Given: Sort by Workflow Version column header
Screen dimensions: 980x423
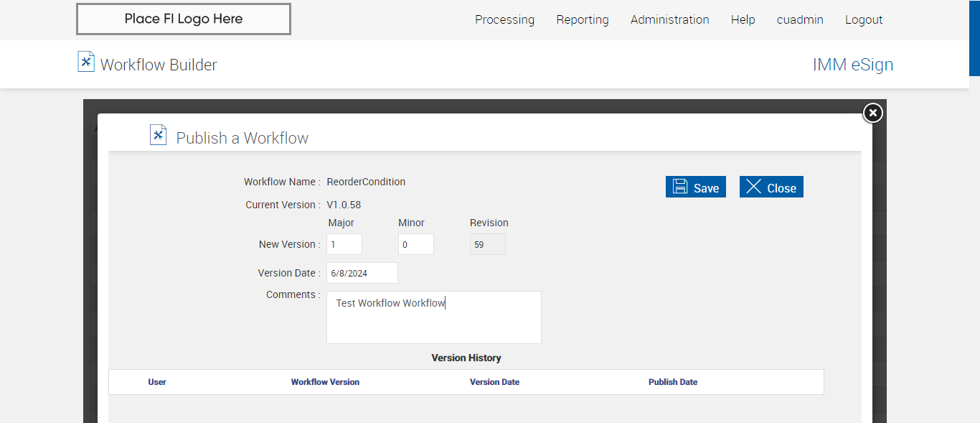Looking at the screenshot, I should tap(325, 382).
